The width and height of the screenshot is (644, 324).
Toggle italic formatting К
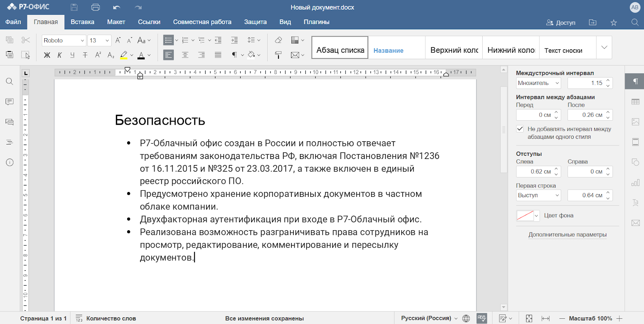click(60, 55)
